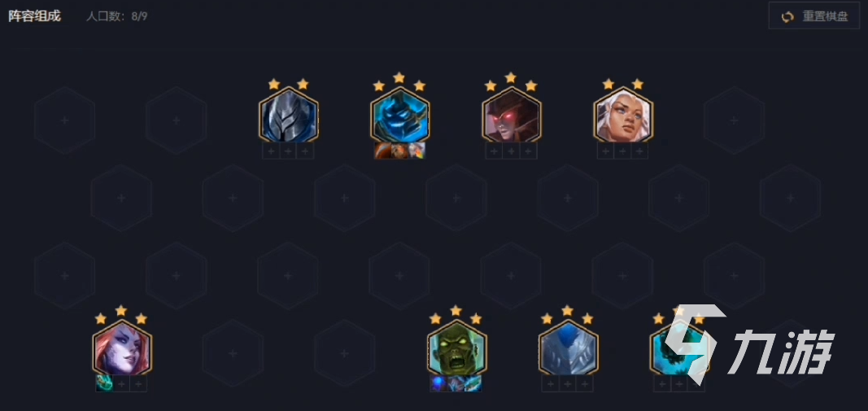
Task: Add champion to top-left empty hexagon
Action: pos(65,120)
